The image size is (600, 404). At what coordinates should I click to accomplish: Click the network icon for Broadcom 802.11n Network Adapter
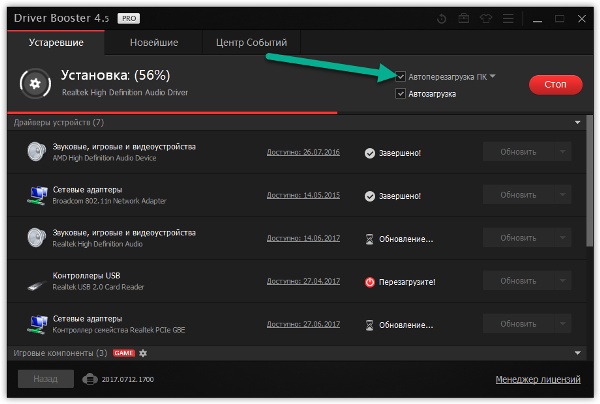tap(38, 195)
